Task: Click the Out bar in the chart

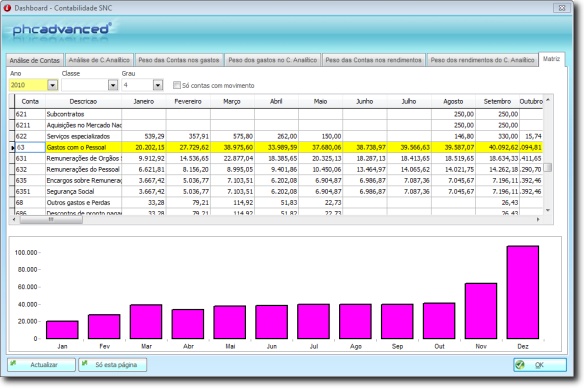Action: pyautogui.click(x=439, y=321)
